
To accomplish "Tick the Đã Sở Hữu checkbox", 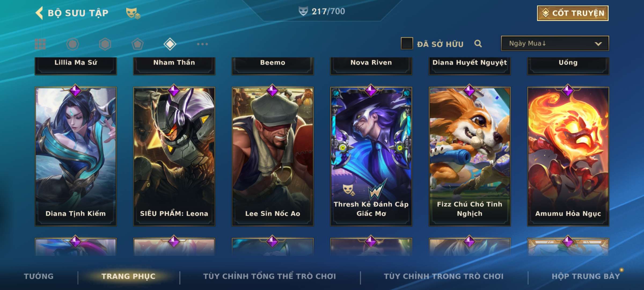I will point(407,43).
